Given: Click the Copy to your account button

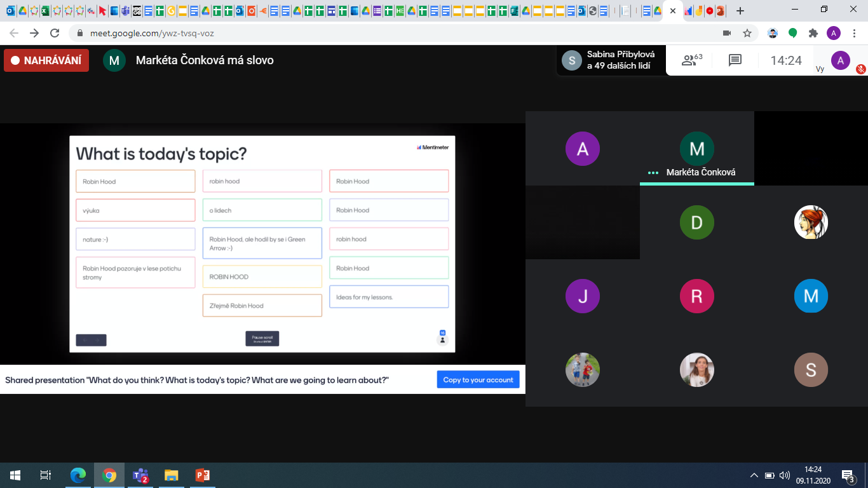Looking at the screenshot, I should click(478, 380).
